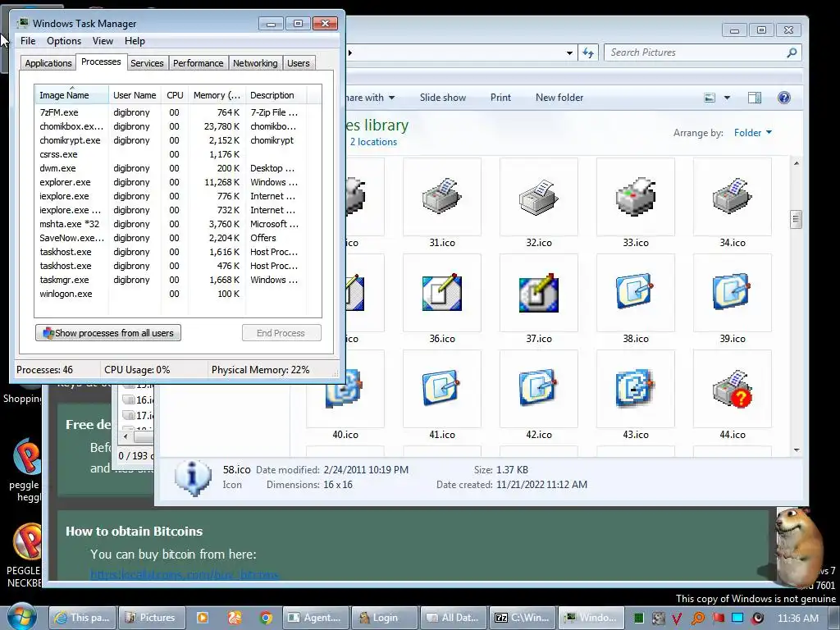The width and height of the screenshot is (840, 630).
Task: Click the Windows Start orb
Action: coord(22,617)
